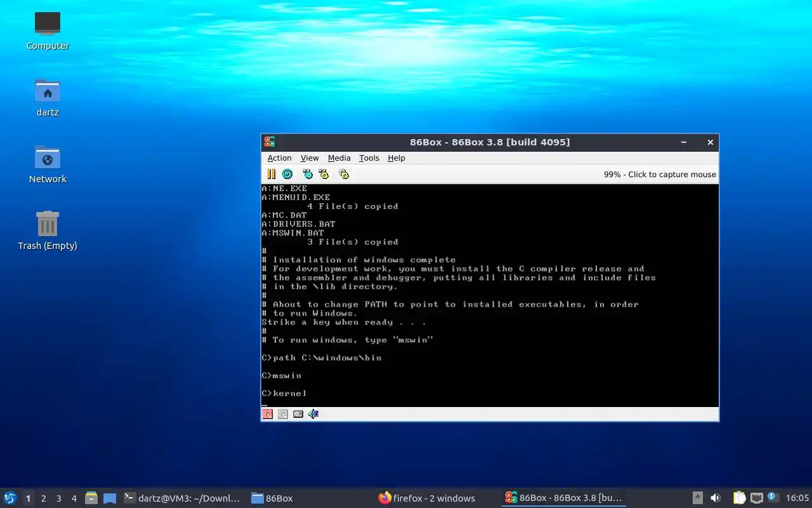The height and width of the screenshot is (508, 812).
Task: Click the hard reset toolbar icon
Action: (x=287, y=174)
